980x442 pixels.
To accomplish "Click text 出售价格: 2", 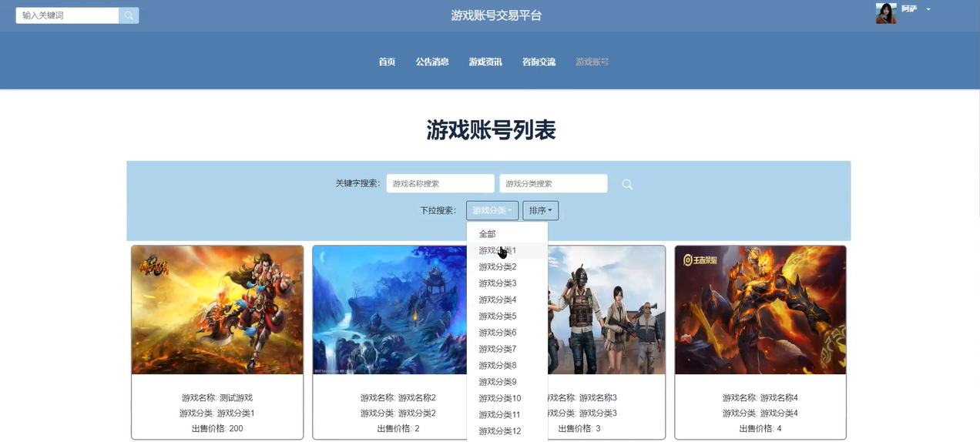I will click(x=398, y=428).
